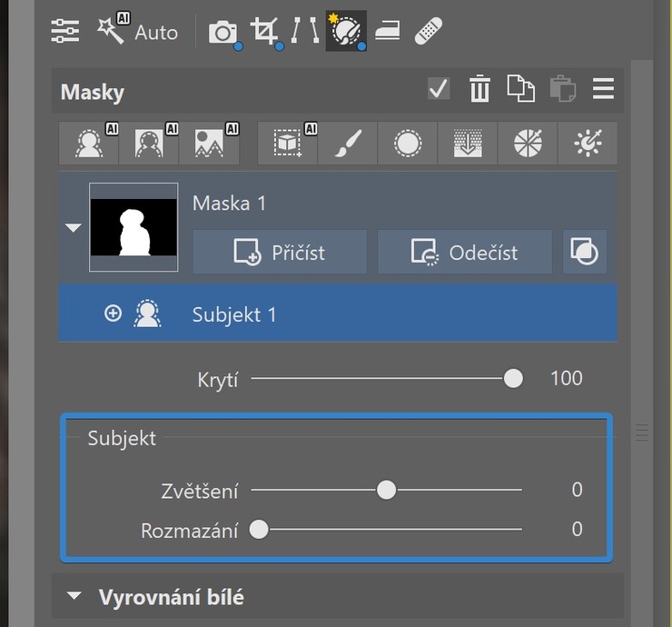Open the Masky panel hamburger menu

tap(603, 89)
